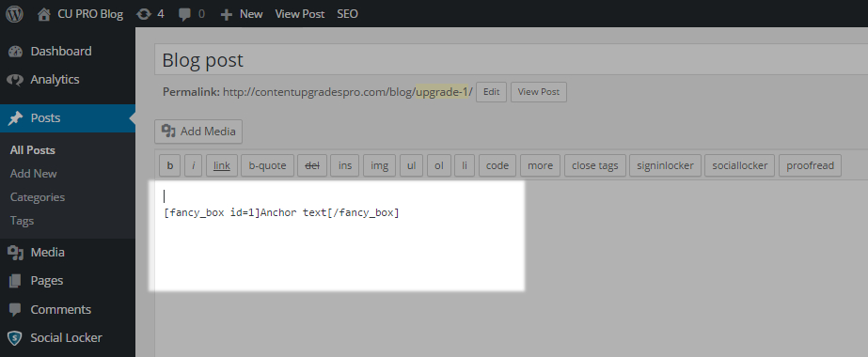Click the fancy_box shortcode text in editor
The image size is (868, 357).
[x=281, y=212]
